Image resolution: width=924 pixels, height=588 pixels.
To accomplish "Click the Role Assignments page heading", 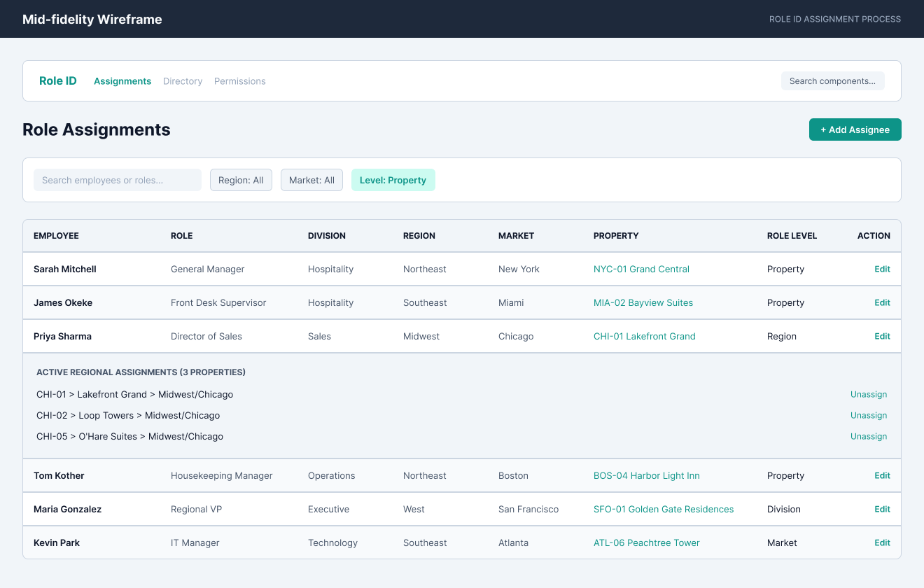I will pos(97,129).
